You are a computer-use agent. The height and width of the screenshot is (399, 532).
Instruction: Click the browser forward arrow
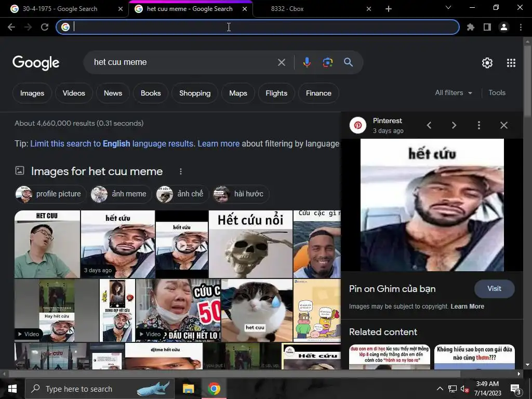28,27
